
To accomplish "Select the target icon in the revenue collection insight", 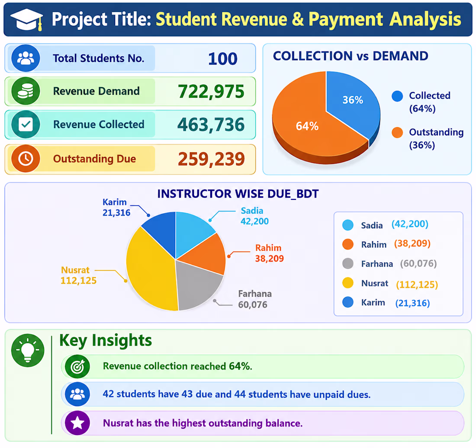I will [x=77, y=366].
